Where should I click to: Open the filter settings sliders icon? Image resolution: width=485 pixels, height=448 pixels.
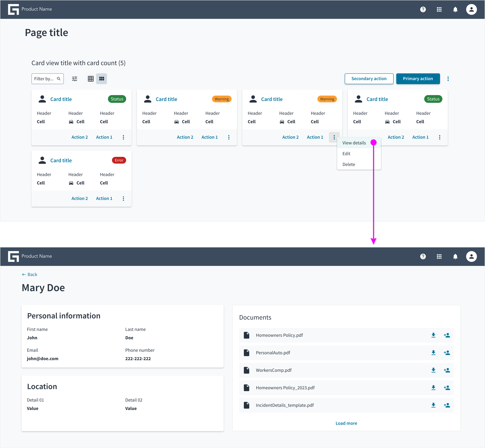click(x=74, y=79)
